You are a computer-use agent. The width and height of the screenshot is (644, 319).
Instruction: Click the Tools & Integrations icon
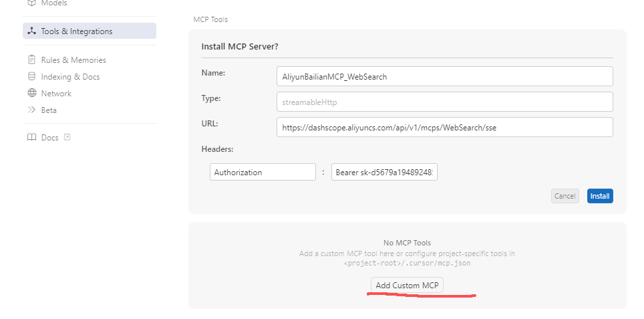[x=31, y=31]
